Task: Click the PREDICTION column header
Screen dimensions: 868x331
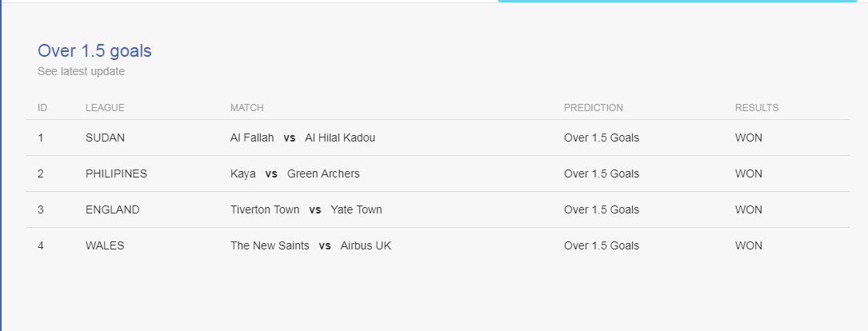Action: coord(594,108)
